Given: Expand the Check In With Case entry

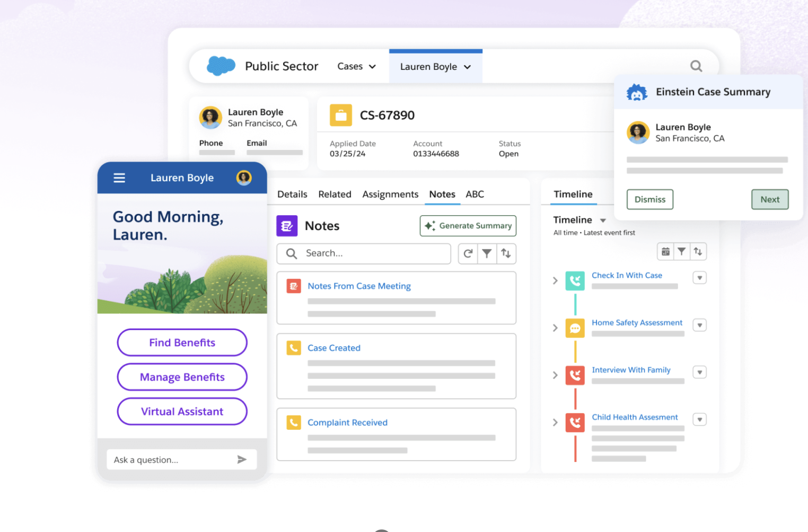Looking at the screenshot, I should coord(555,281).
